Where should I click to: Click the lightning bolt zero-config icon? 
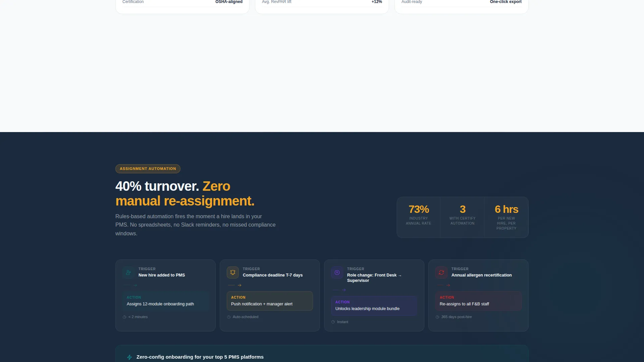click(129, 357)
